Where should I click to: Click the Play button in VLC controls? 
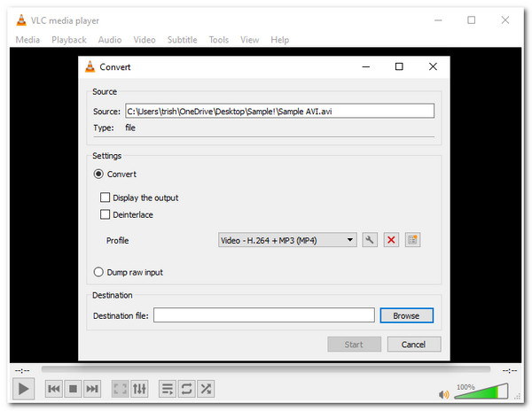(x=23, y=389)
